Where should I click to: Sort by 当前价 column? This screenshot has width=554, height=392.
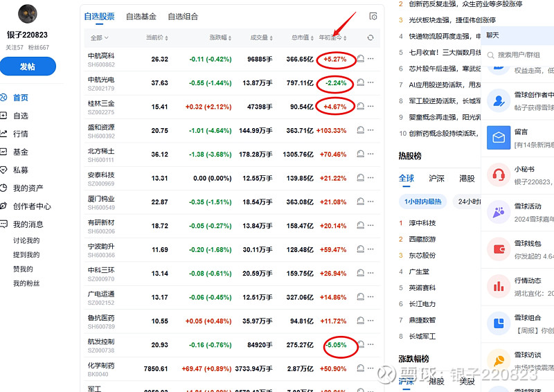(157, 37)
